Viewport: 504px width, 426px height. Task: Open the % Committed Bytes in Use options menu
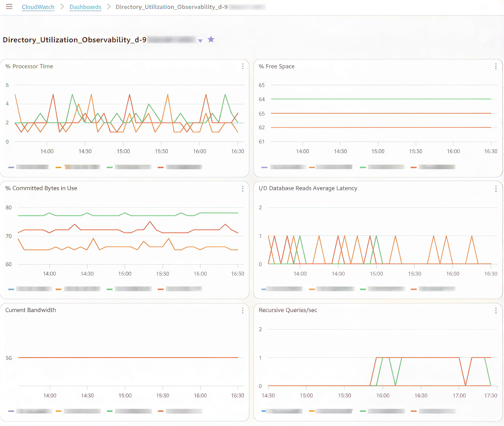click(x=243, y=189)
